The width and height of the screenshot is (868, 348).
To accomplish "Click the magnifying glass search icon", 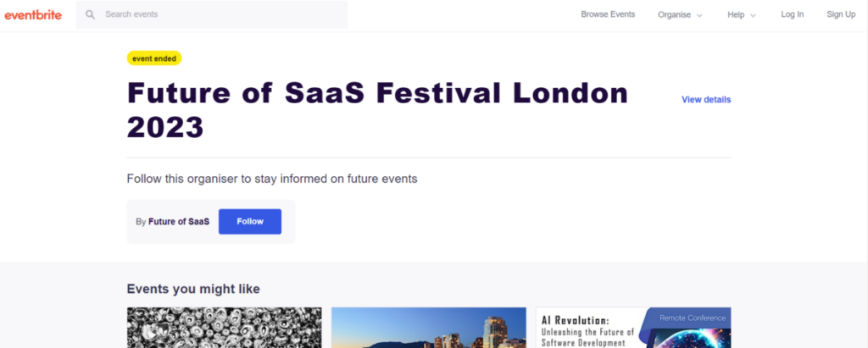I will 90,14.
